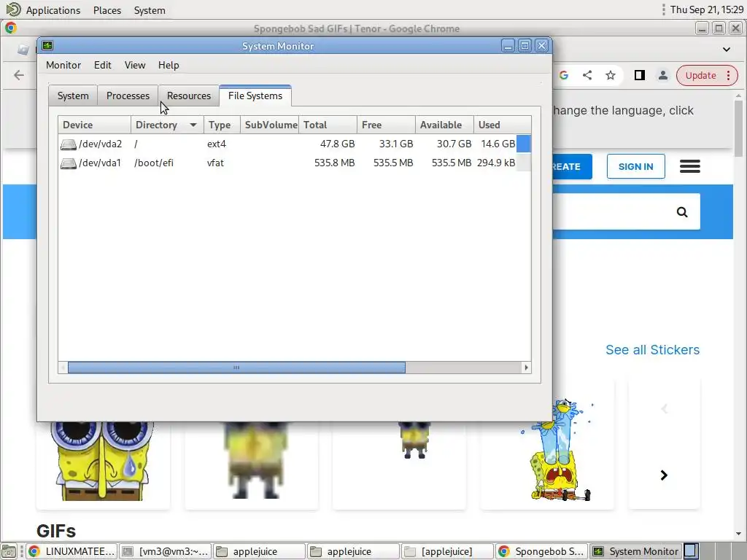
Task: Click the /boot/efi directory cell
Action: [154, 163]
